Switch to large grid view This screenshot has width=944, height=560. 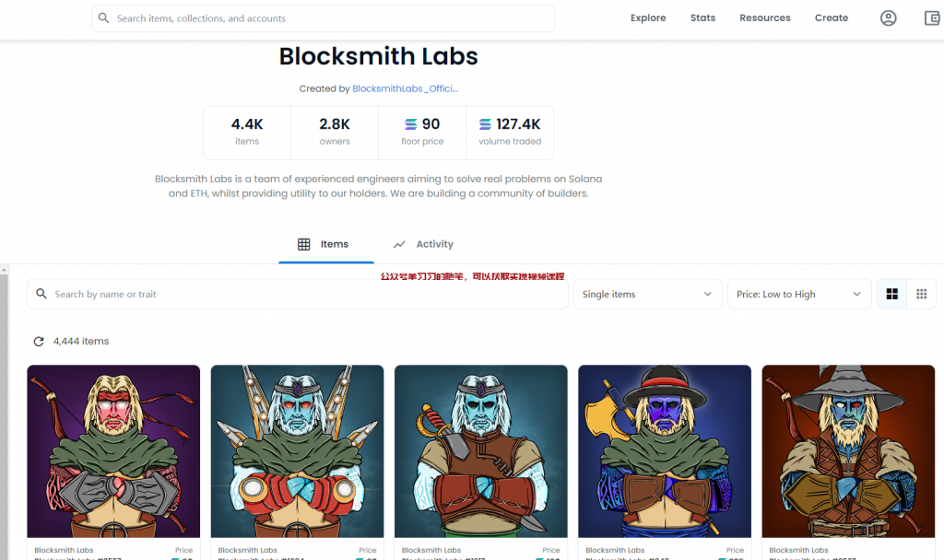coord(891,294)
